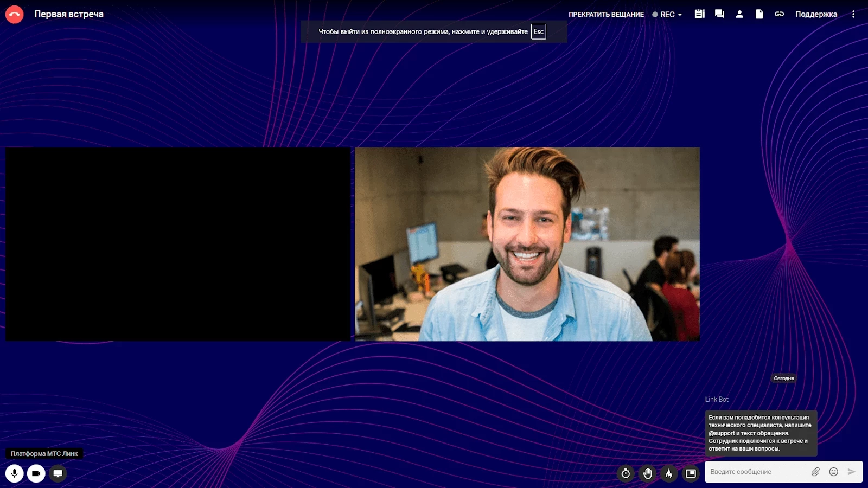Viewport: 868px width, 488px height.
Task: Open the files (document) icon
Action: (x=759, y=14)
